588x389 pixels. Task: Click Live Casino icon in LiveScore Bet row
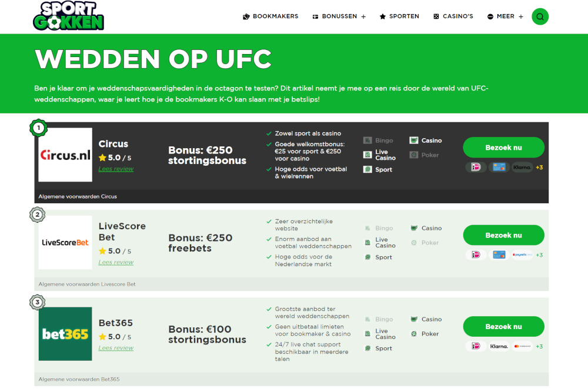[367, 243]
